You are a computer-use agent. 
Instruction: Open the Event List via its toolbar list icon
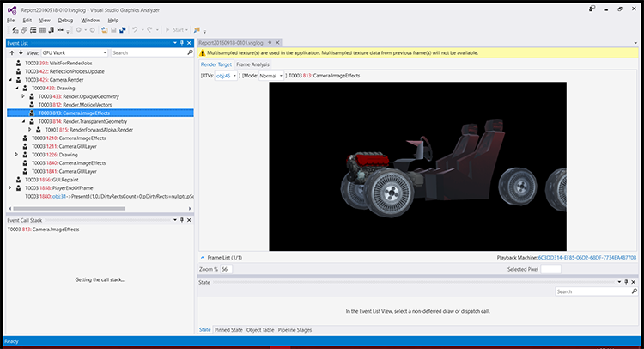33,30
